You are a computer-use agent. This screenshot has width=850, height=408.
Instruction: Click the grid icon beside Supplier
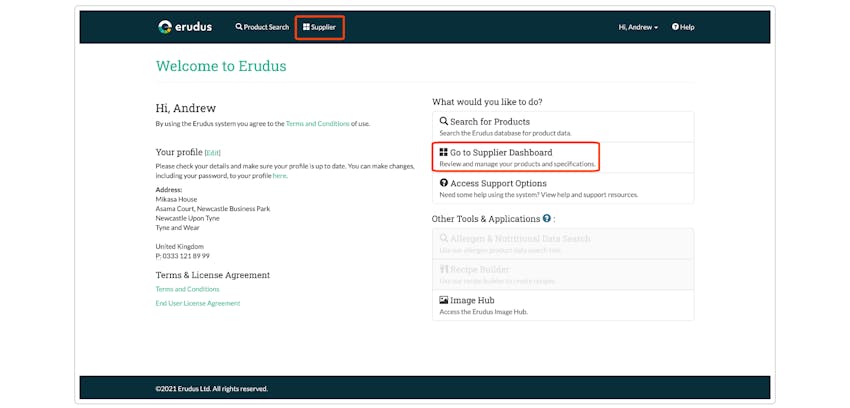pyautogui.click(x=306, y=27)
